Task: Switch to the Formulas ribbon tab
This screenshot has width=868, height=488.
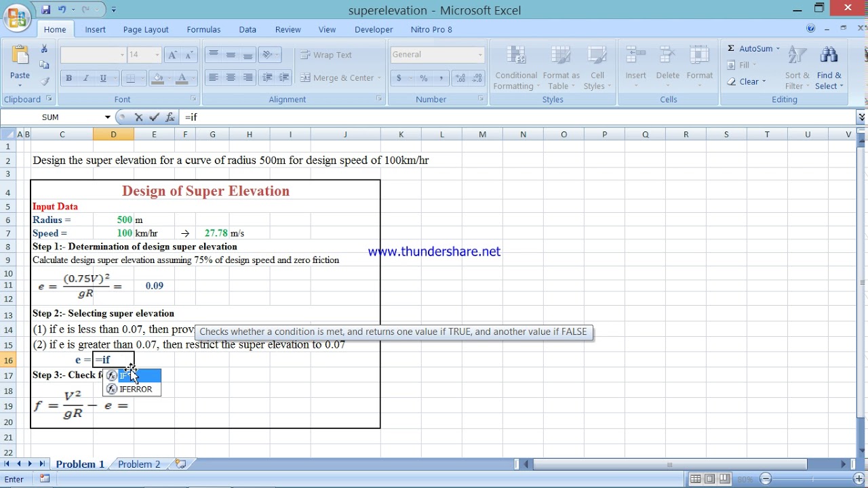Action: 203,29
